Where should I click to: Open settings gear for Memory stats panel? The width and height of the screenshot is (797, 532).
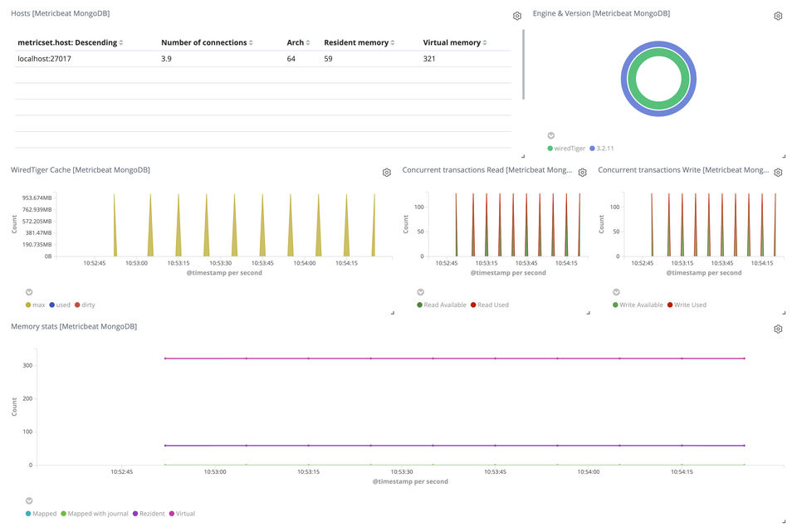[x=778, y=329]
